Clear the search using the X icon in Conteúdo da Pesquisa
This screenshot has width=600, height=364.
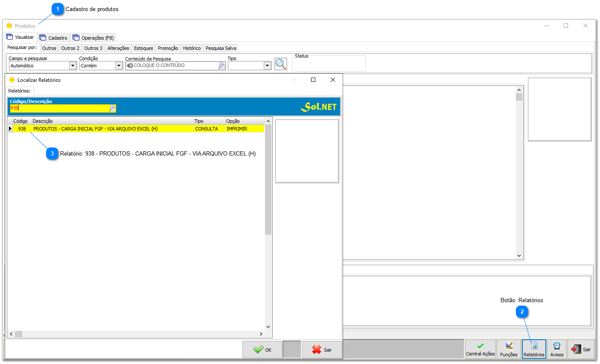(x=130, y=65)
